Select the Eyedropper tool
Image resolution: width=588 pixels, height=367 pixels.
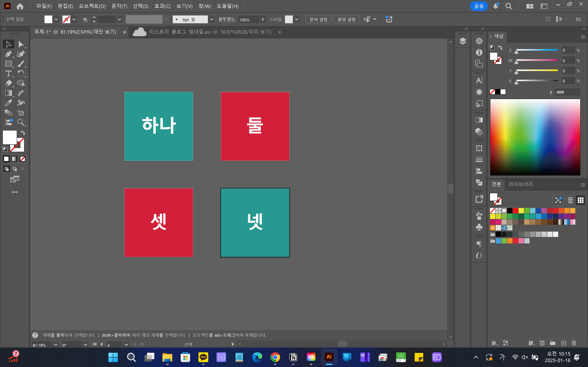click(8, 103)
